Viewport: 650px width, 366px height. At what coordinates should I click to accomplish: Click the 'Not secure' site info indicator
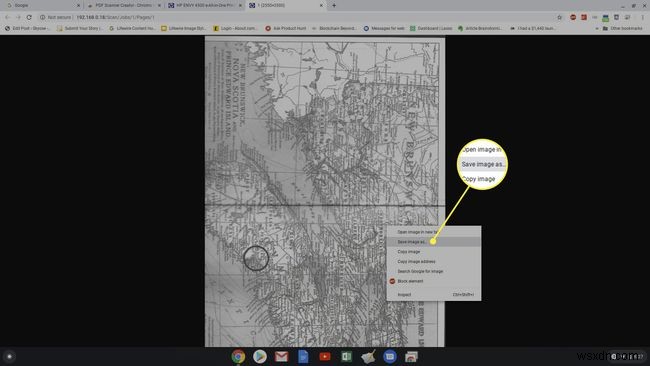coord(56,17)
